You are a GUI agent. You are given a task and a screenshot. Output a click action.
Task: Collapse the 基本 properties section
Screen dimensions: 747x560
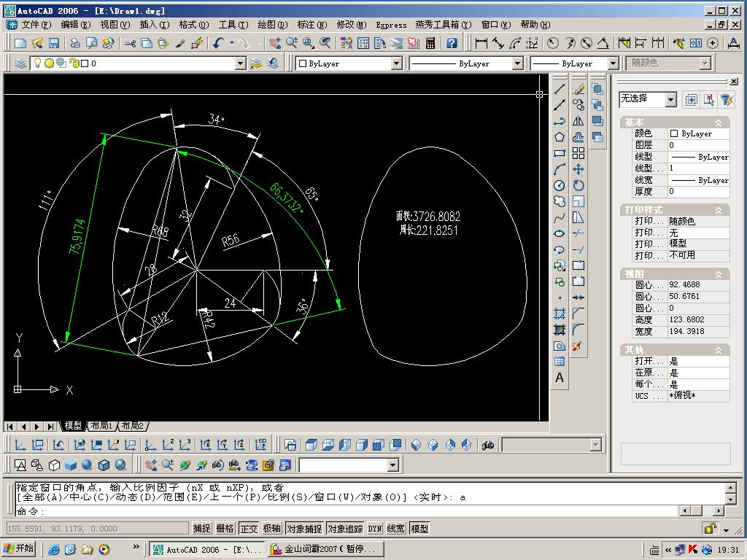tap(718, 122)
